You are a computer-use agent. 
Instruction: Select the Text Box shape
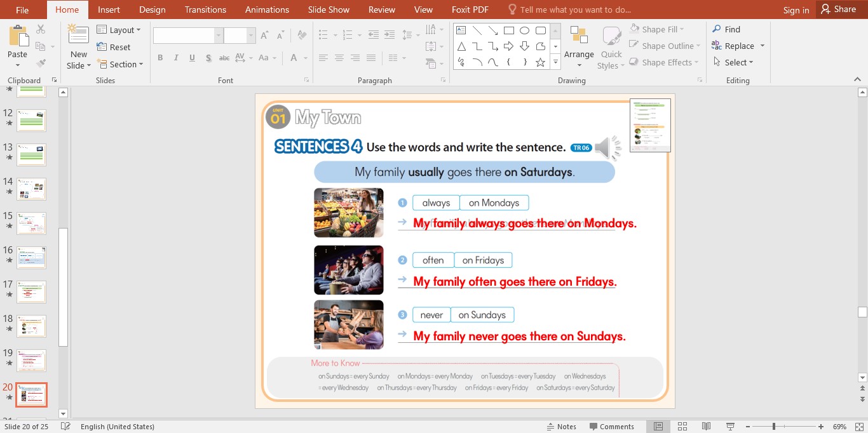pyautogui.click(x=461, y=30)
